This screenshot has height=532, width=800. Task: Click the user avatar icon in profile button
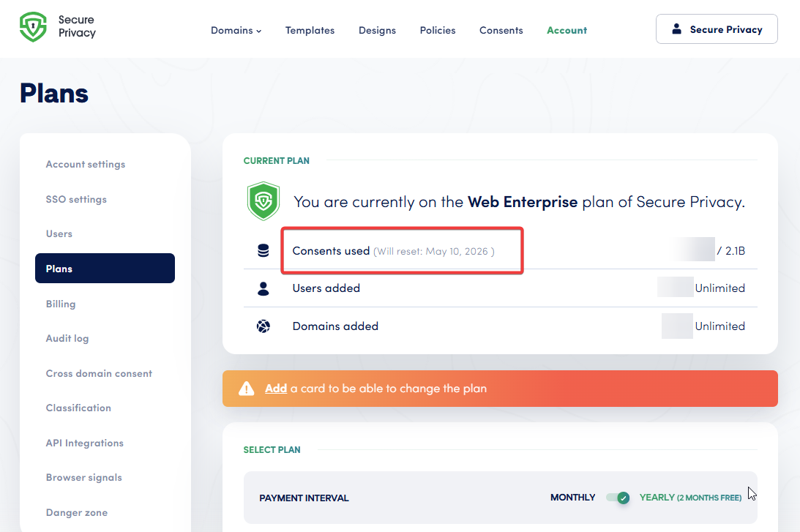click(x=676, y=29)
